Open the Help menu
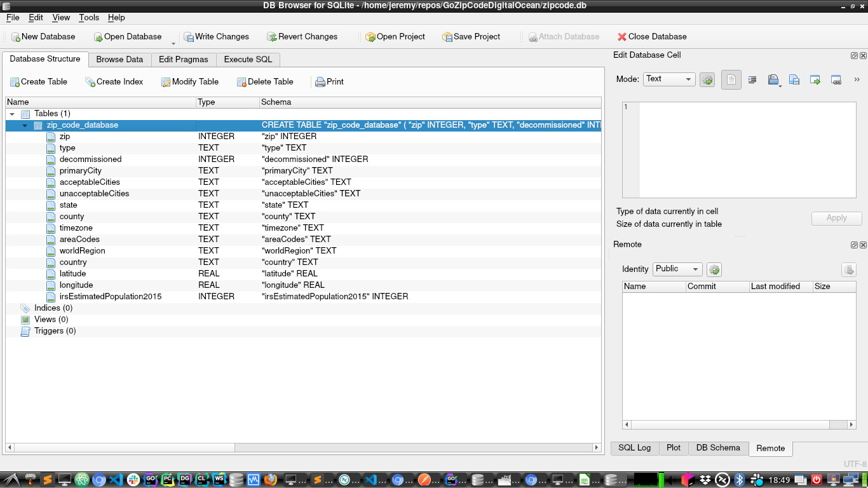This screenshot has height=488, width=868. (116, 18)
